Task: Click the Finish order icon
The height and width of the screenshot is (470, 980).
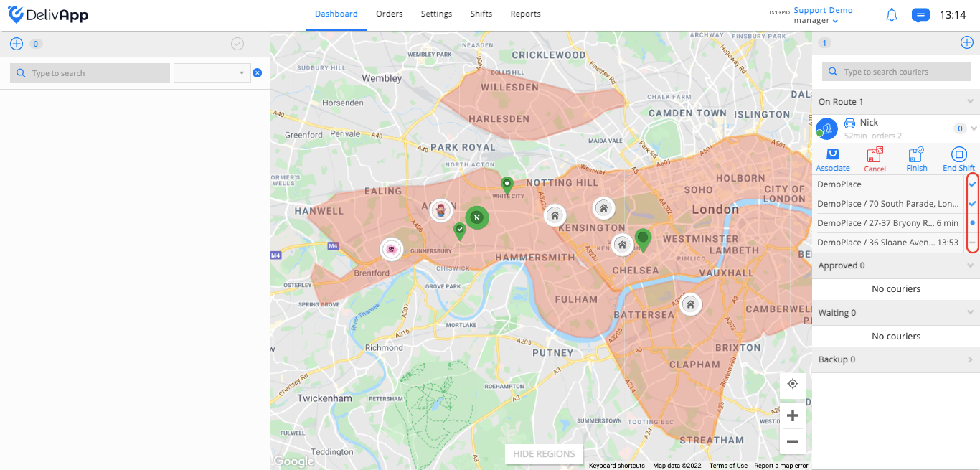Action: pos(916,154)
